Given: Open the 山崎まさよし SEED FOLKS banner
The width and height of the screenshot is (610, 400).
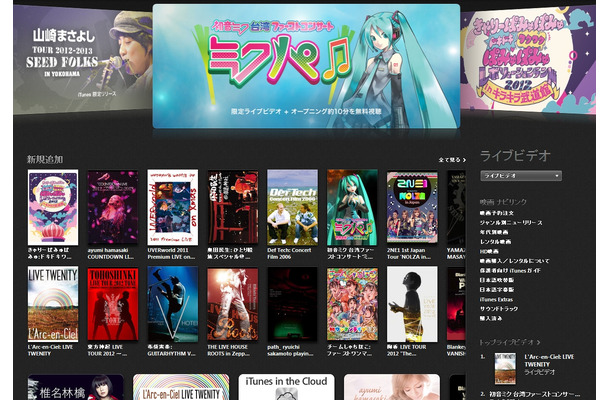Looking at the screenshot, I should pyautogui.click(x=83, y=60).
